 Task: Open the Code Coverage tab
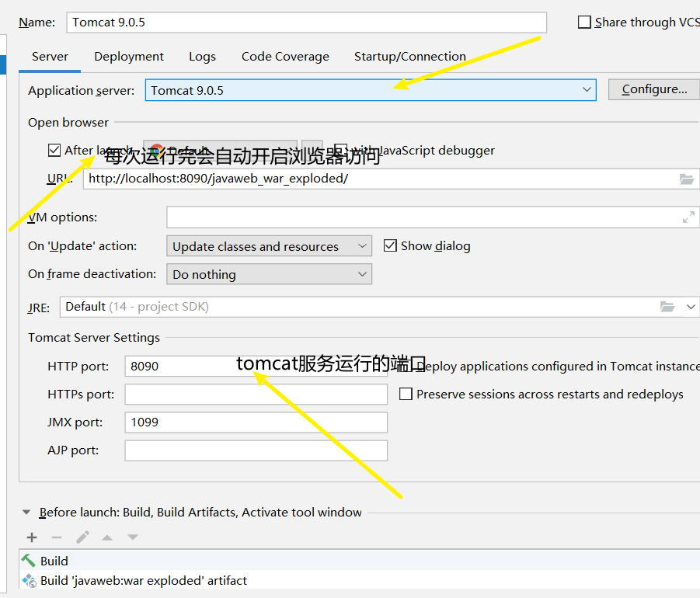(285, 56)
